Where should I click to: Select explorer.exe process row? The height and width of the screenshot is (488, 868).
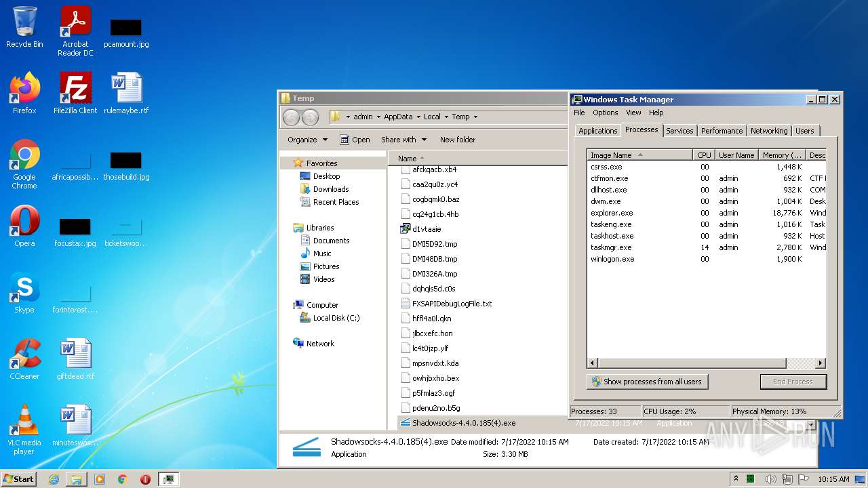click(x=706, y=213)
